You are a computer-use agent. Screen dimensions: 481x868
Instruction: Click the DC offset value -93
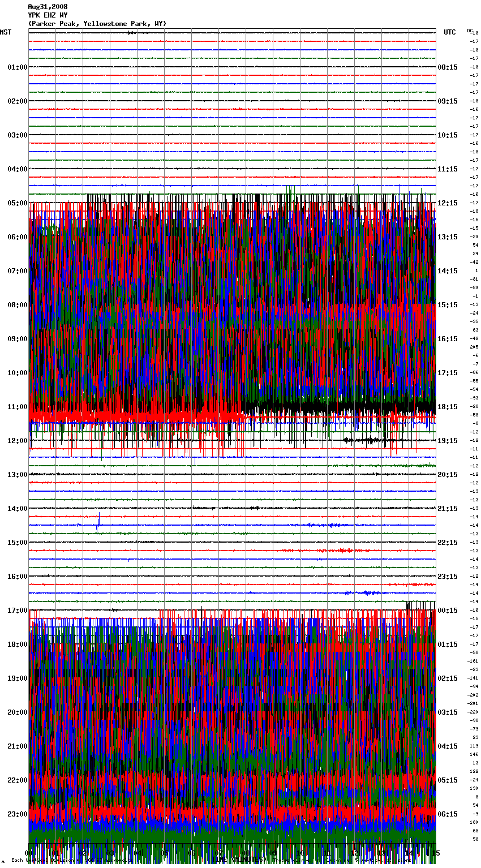pos(474,398)
